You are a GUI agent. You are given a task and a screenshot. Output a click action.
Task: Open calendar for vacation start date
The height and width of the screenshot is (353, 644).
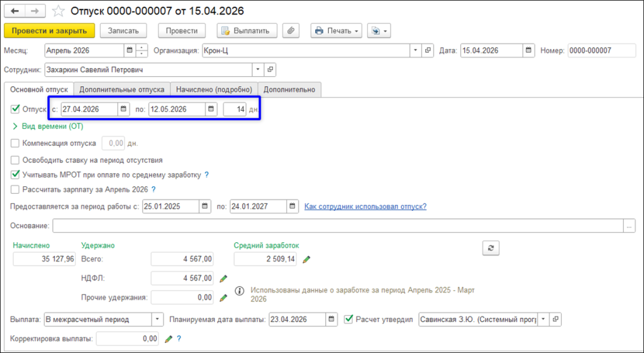(x=124, y=109)
